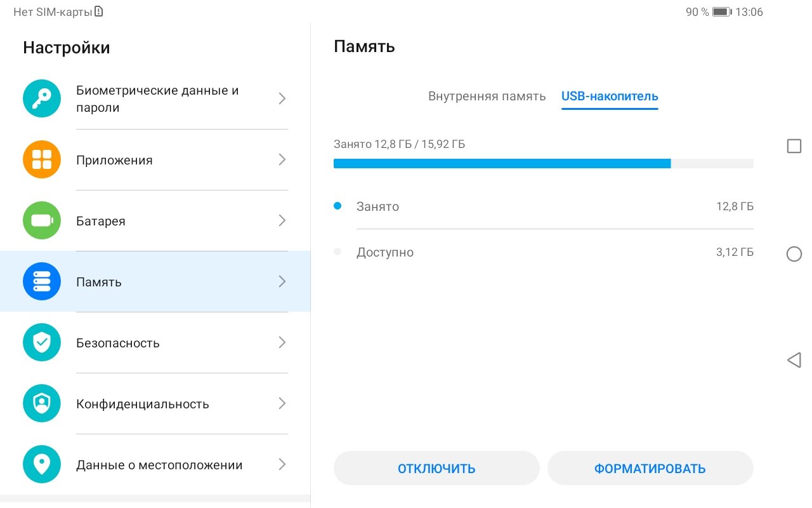Viewport: 812px width, 508px height.
Task: Expand Батарея using its chevron arrow
Action: coord(282,220)
